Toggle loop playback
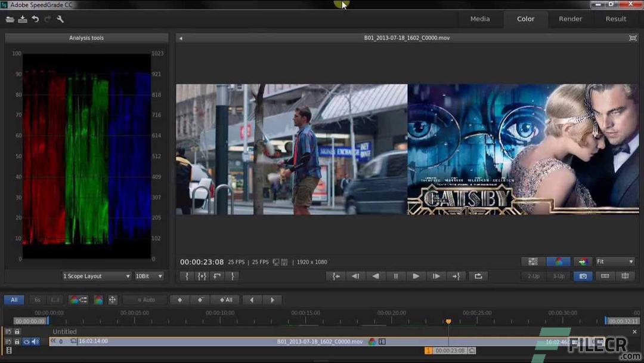The width and height of the screenshot is (644, 363). pos(478,276)
